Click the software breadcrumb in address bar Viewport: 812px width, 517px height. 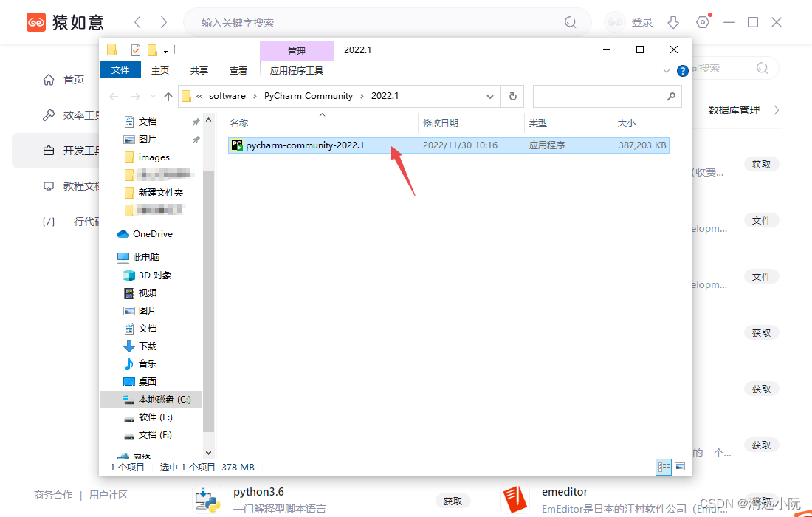[x=227, y=96]
